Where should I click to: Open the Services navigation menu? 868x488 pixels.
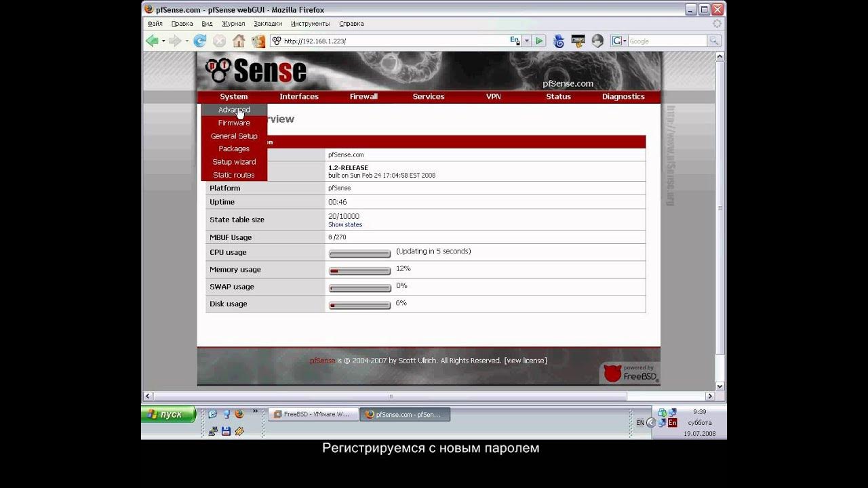[429, 96]
